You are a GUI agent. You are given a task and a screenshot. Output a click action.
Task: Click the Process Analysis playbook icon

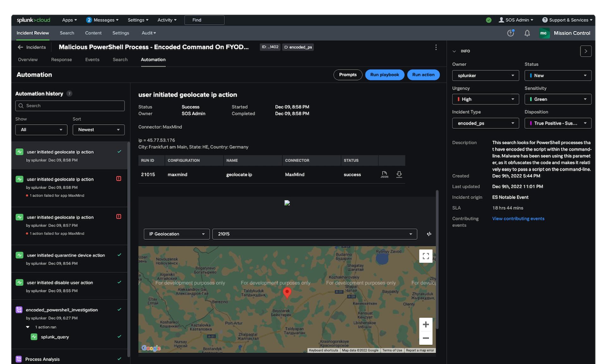(19, 359)
